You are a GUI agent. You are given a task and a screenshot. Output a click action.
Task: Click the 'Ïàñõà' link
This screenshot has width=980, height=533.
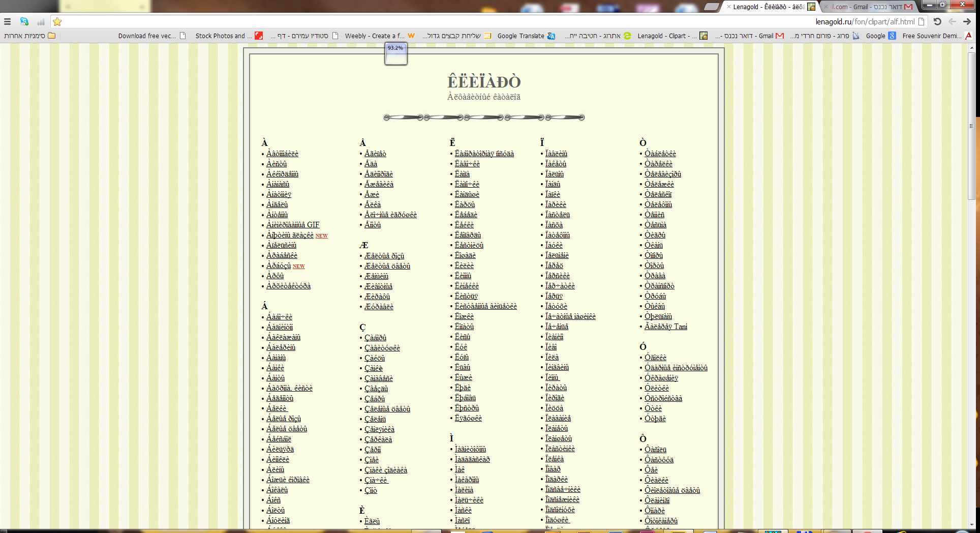coord(554,225)
